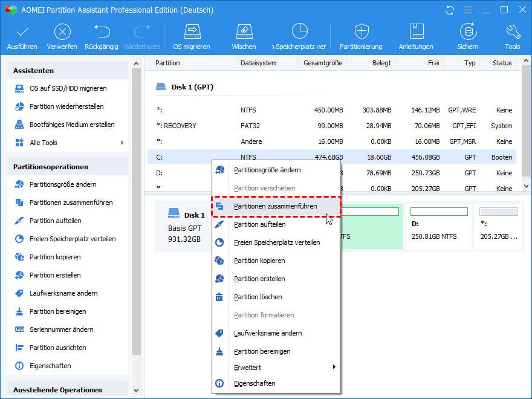
Task: Click partition list scroll down arrow
Action: pyautogui.click(x=526, y=186)
